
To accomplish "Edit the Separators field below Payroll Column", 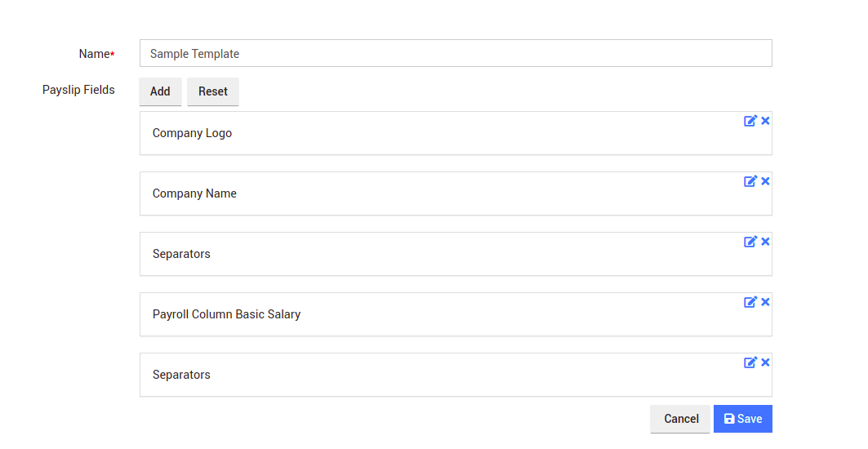I will 750,362.
